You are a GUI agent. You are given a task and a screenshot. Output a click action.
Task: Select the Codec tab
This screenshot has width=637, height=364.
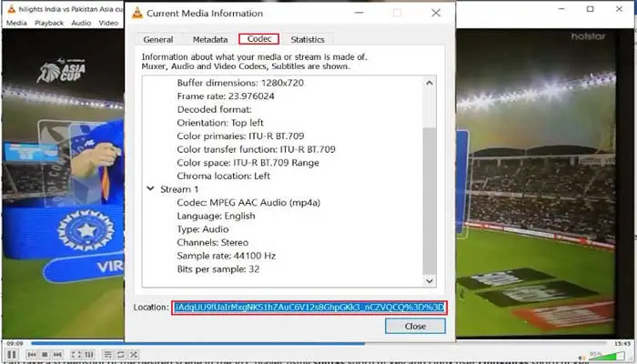point(258,40)
